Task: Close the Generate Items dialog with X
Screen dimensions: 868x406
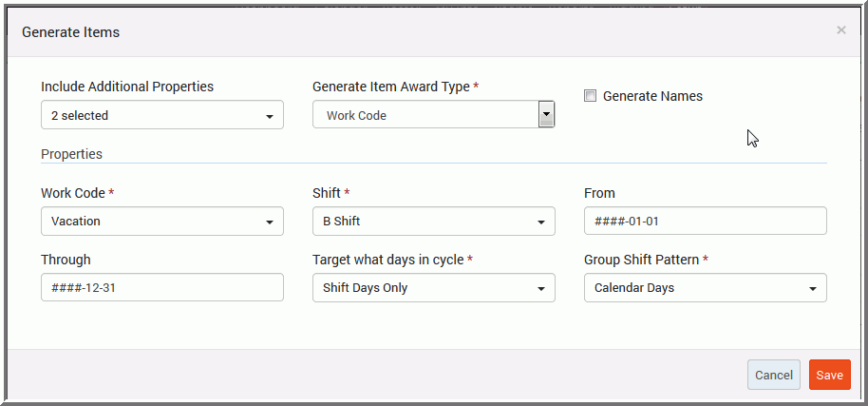Action: (x=840, y=30)
